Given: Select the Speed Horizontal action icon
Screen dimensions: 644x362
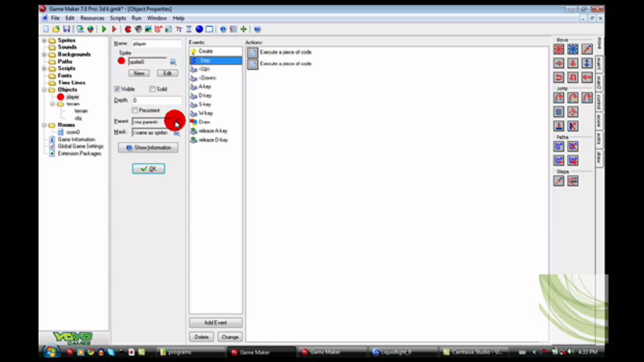Looking at the screenshot, I should (x=558, y=63).
